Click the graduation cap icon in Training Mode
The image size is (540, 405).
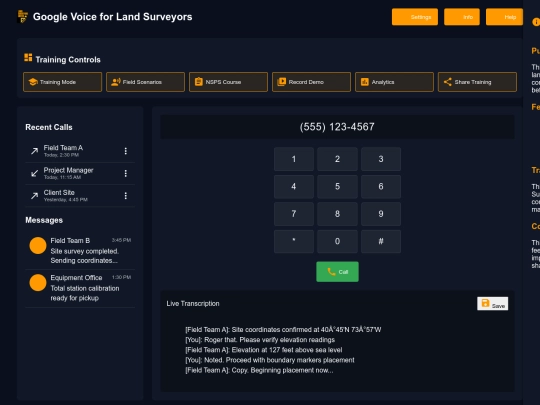tap(33, 82)
